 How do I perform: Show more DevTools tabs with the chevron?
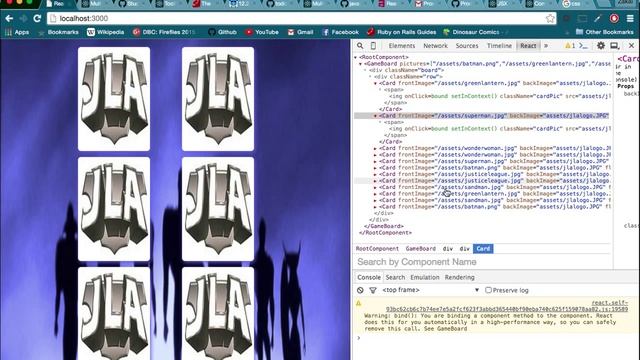pyautogui.click(x=546, y=46)
